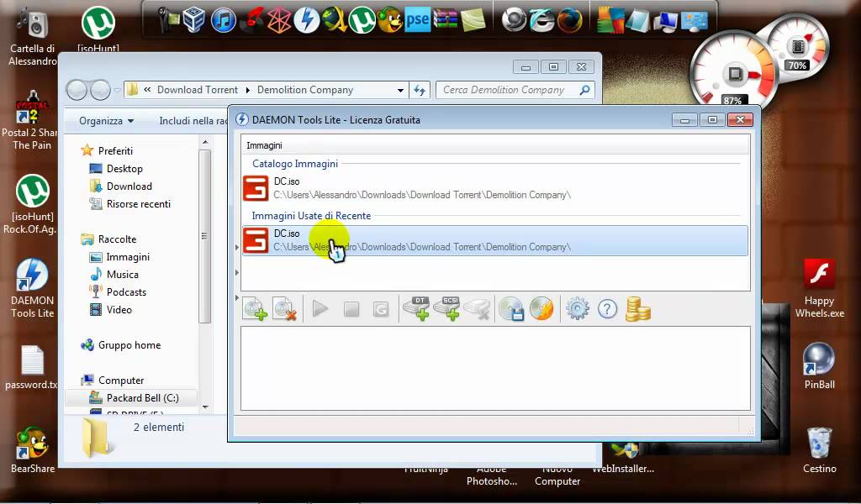Image resolution: width=861 pixels, height=504 pixels.
Task: Select DC.iso under Catalogo Immagini
Action: point(495,188)
